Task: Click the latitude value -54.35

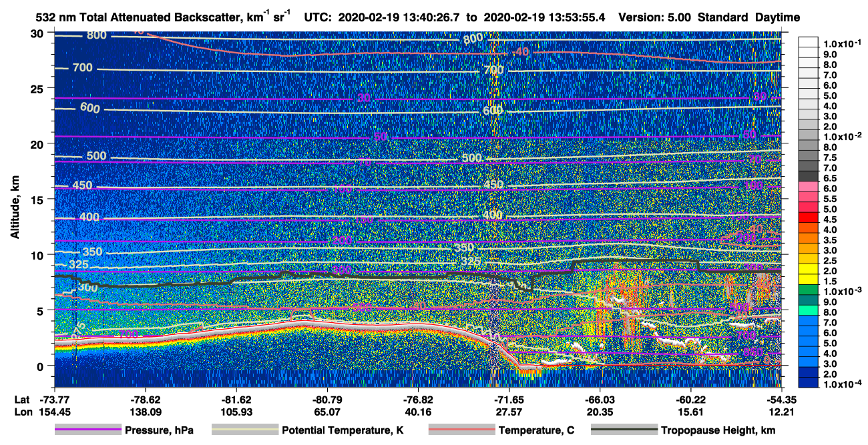Action: [x=781, y=399]
